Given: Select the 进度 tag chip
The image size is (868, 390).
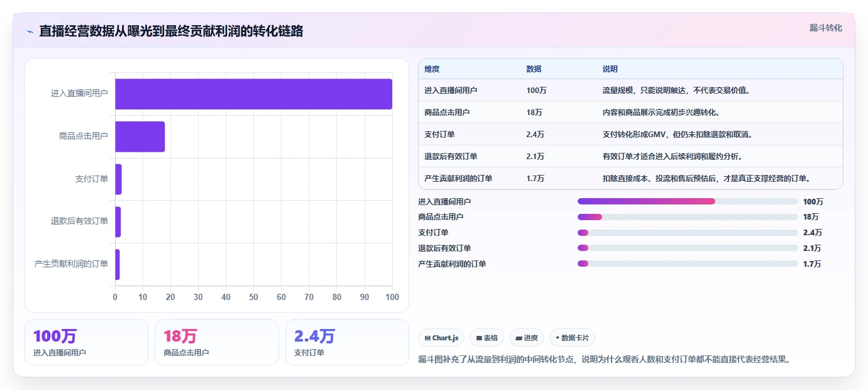Looking at the screenshot, I should pos(526,338).
